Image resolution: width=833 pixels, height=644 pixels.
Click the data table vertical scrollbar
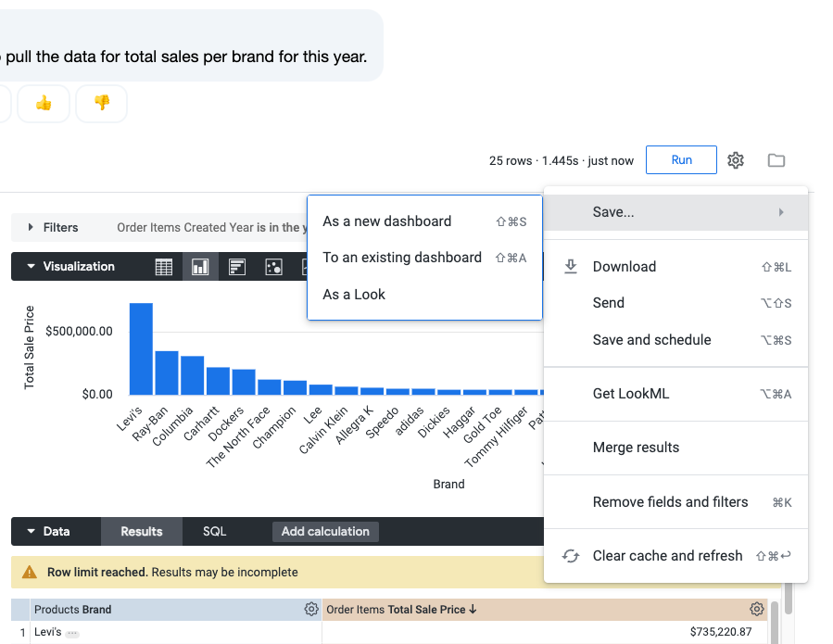[775, 622]
